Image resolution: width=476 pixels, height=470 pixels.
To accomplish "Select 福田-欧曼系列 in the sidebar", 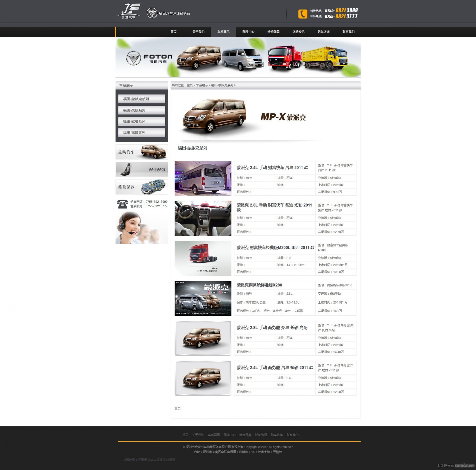I will pos(142,121).
